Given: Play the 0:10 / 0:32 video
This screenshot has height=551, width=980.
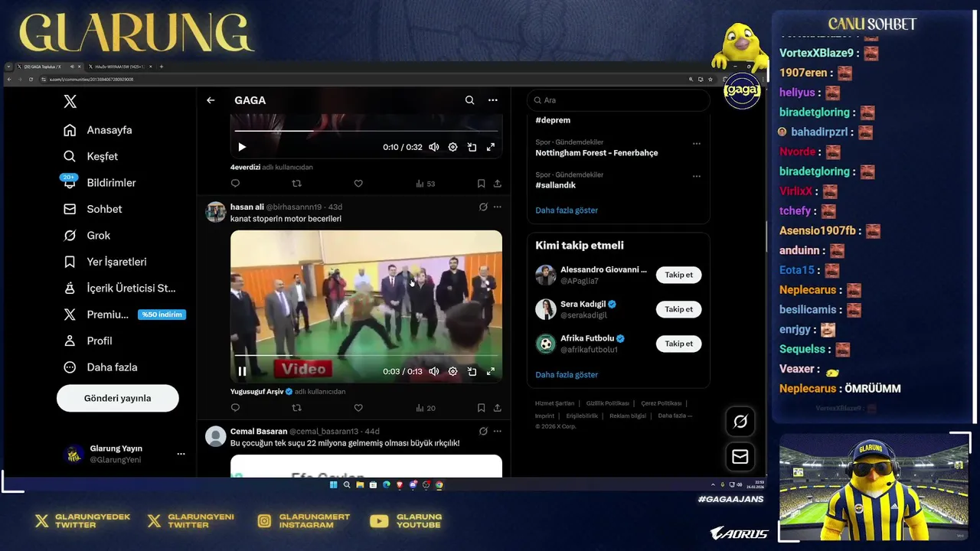Looking at the screenshot, I should pos(242,147).
